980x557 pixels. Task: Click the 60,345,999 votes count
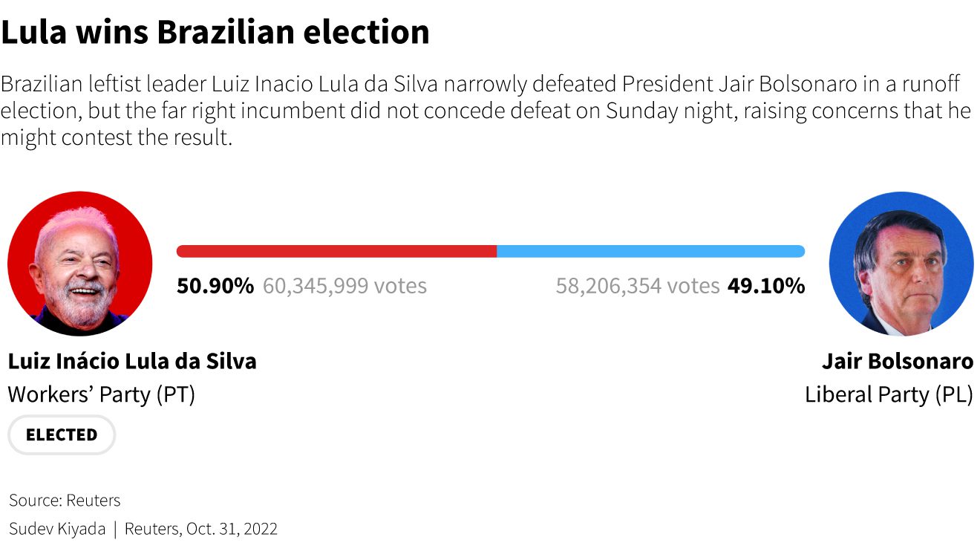click(x=345, y=286)
